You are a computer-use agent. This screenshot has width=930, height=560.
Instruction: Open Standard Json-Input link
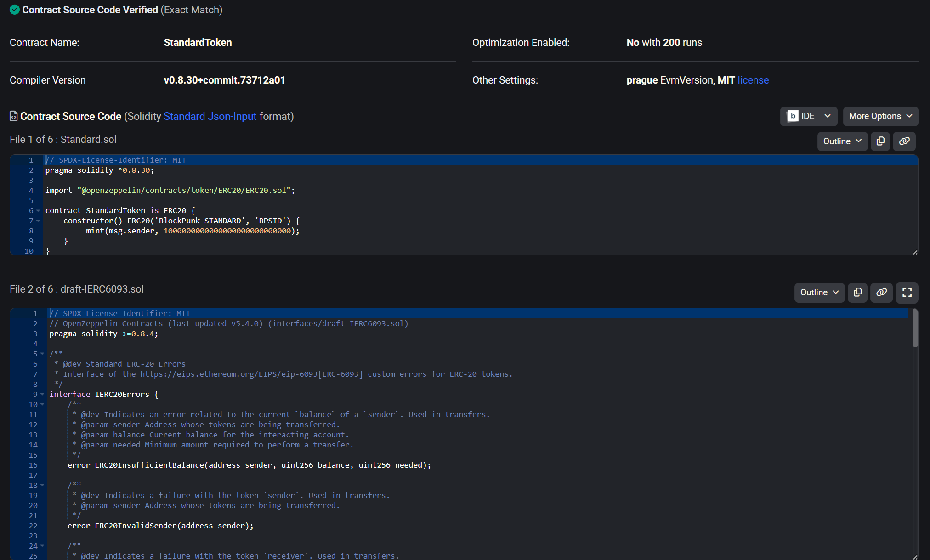coord(210,116)
